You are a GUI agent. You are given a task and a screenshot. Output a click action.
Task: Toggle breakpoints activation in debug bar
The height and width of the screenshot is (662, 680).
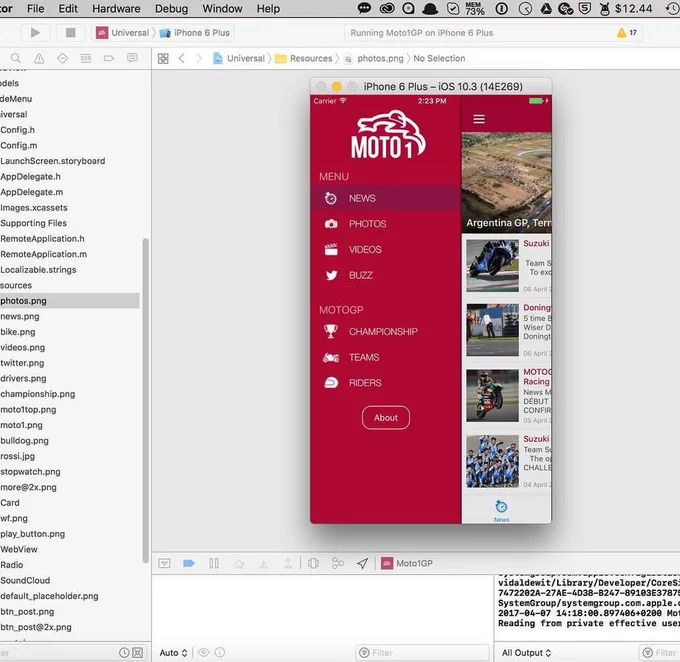[x=189, y=563]
